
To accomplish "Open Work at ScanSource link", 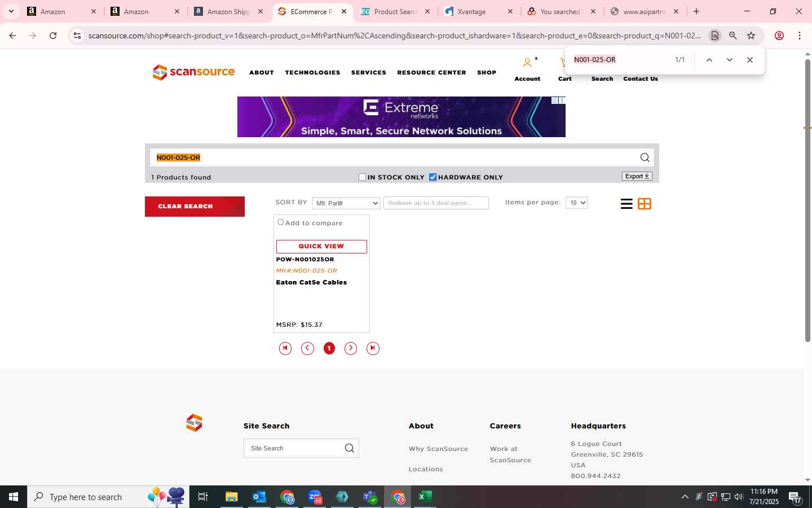I will (510, 454).
